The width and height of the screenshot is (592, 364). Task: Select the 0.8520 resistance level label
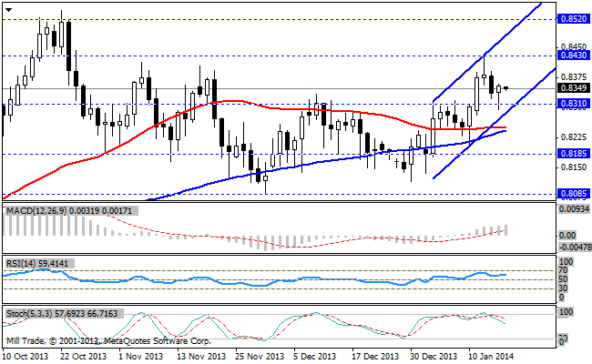tap(574, 19)
